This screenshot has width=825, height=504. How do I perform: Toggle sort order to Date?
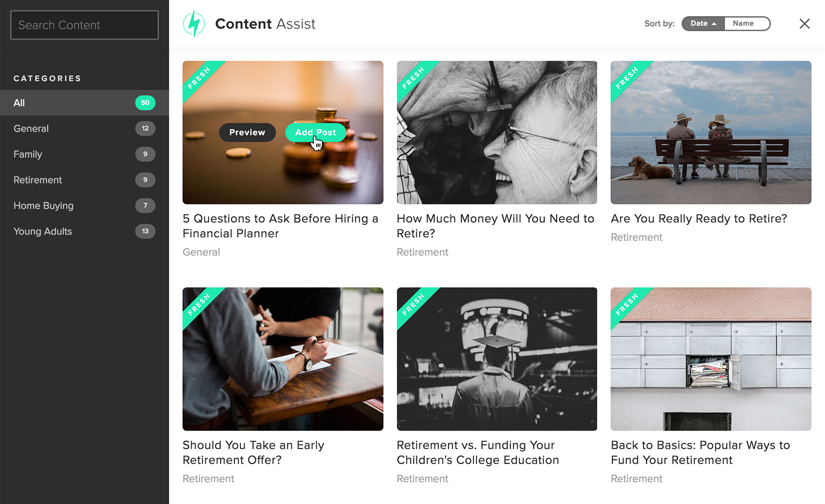tap(703, 23)
